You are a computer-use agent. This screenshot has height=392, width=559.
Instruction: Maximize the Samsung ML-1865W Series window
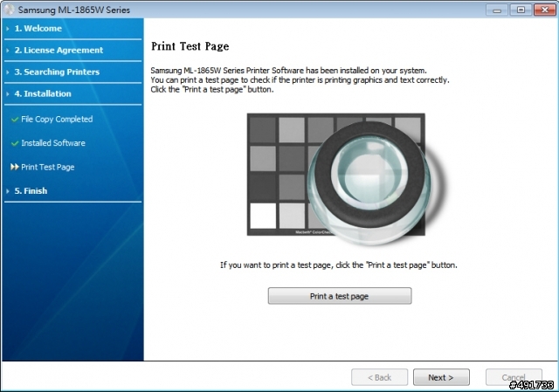point(521,10)
